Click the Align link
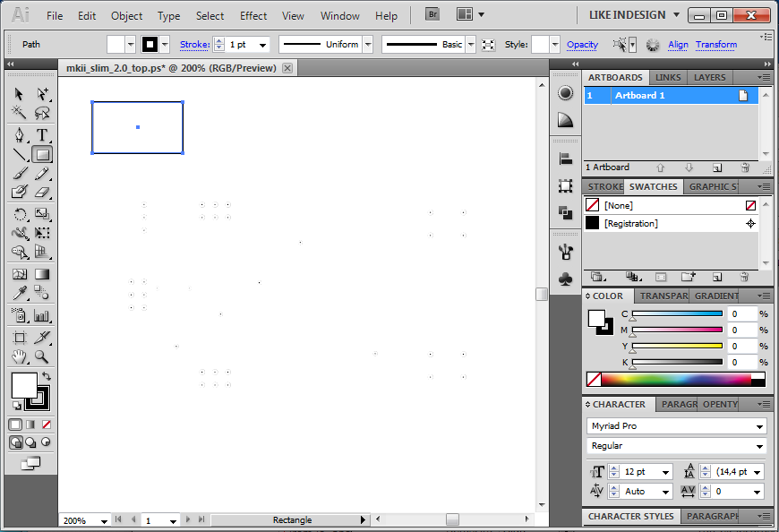The image size is (779, 532). pyautogui.click(x=678, y=44)
